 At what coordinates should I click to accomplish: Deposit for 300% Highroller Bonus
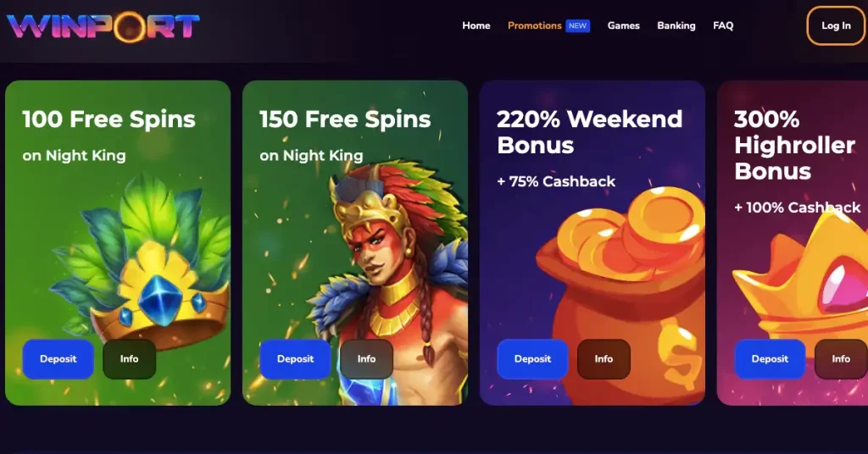[770, 359]
